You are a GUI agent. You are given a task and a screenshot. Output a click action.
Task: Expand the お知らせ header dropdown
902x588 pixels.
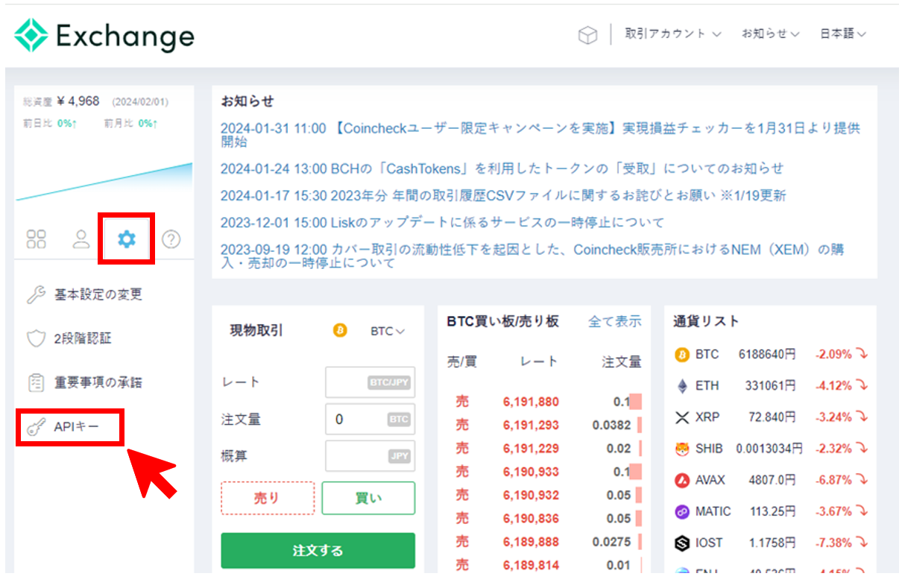[770, 34]
